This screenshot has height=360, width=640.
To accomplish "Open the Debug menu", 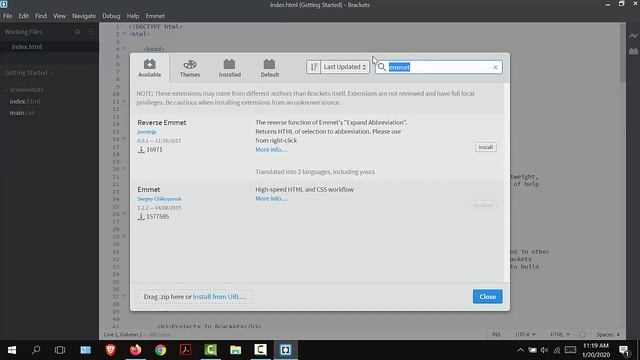I will (x=111, y=16).
